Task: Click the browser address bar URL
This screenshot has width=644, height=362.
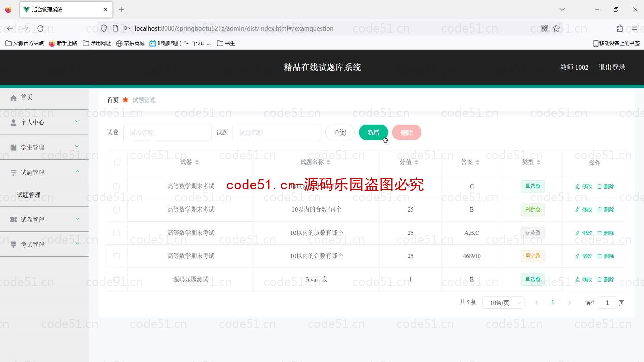Action: pos(234,28)
